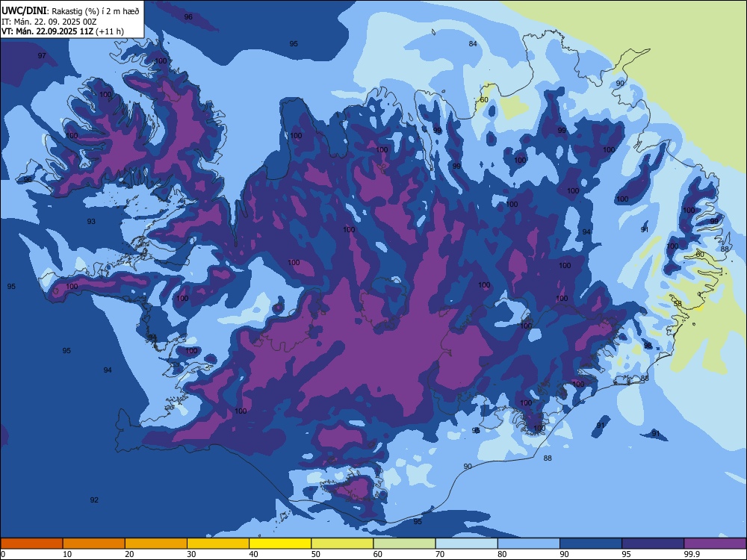Click the legend scale label 80
This screenshot has height=560, width=747.
[502, 554]
